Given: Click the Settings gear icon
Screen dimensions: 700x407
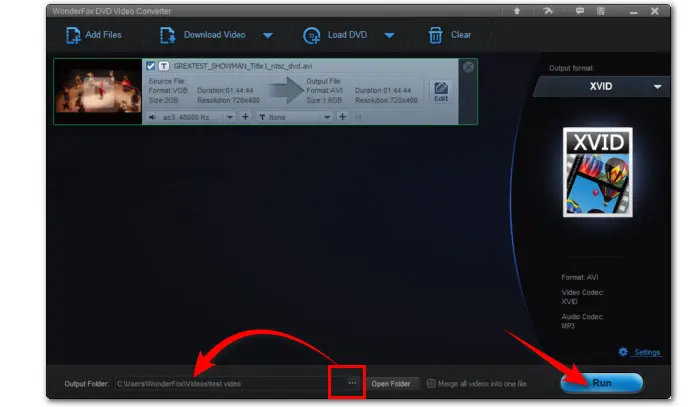Looking at the screenshot, I should click(623, 352).
